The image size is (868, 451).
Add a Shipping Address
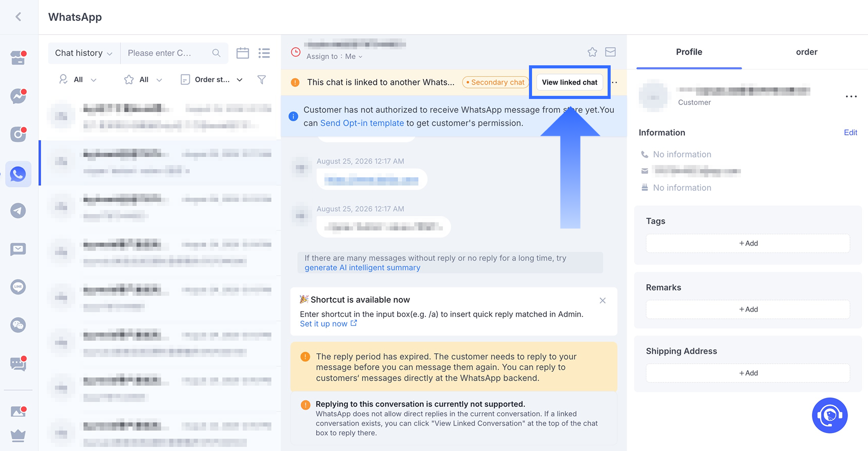pos(748,373)
